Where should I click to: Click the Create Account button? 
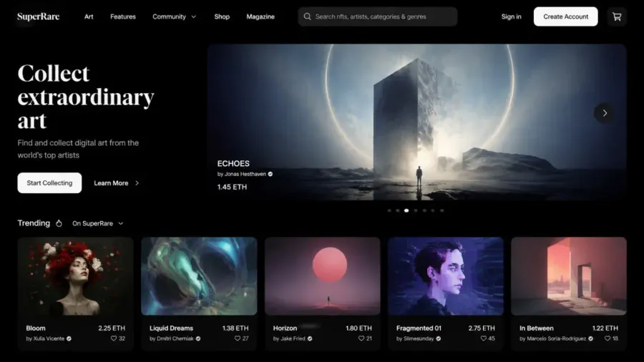(565, 16)
